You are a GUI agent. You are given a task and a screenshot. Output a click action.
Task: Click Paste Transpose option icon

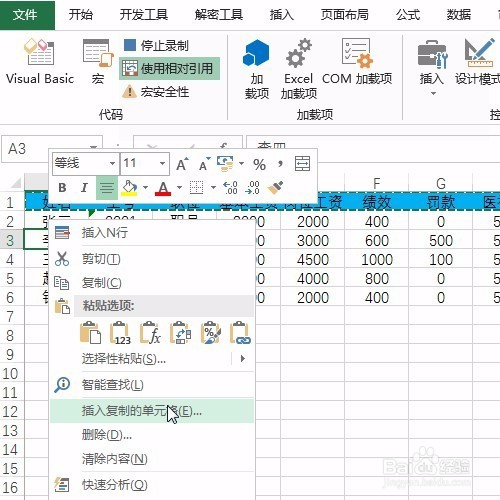(x=180, y=332)
